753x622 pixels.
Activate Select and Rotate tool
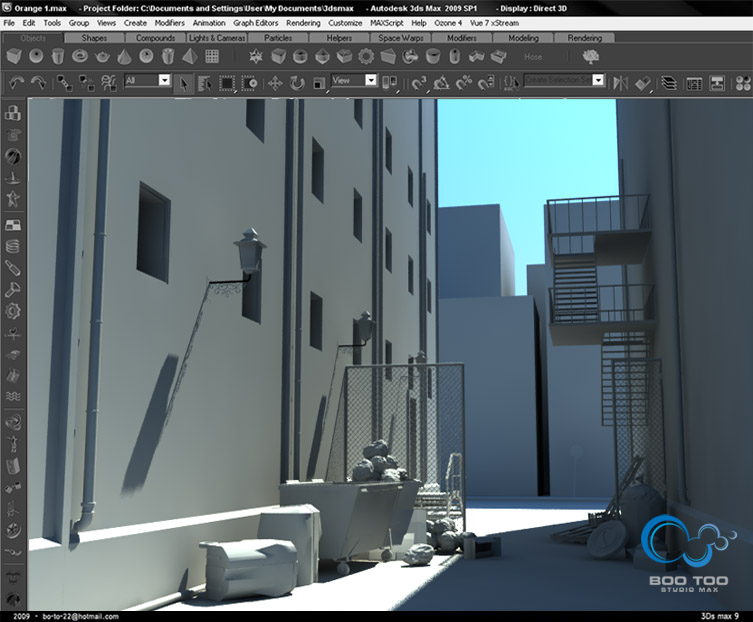tap(297, 83)
